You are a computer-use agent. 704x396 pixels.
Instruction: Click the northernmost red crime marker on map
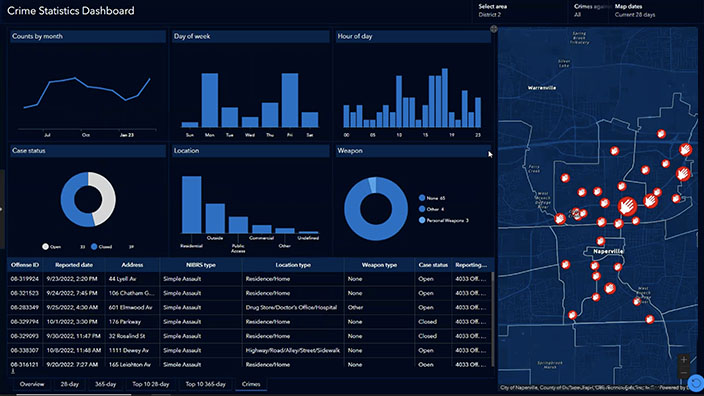point(661,133)
